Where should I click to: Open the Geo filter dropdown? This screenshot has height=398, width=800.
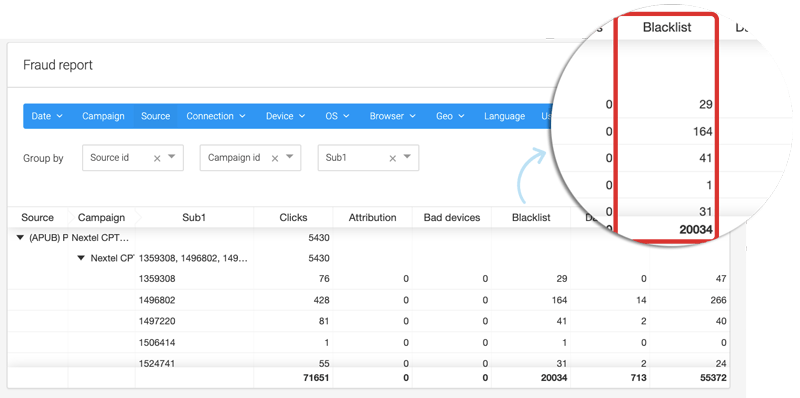point(450,116)
